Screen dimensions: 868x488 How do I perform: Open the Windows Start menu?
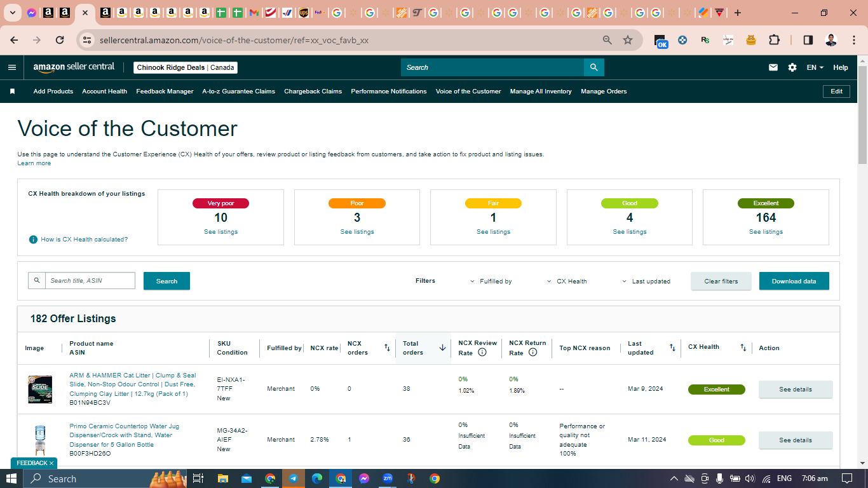(12, 478)
